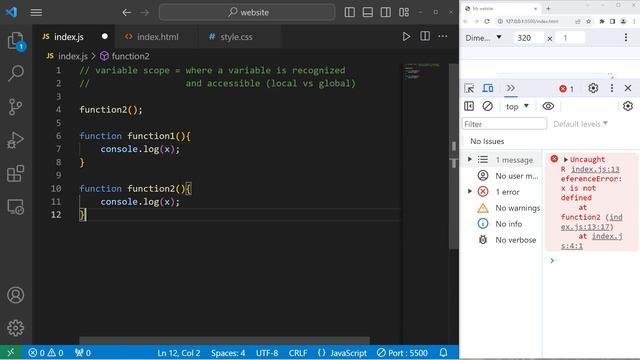Toggle the primary side bar layout icon
640x360 pixels.
pos(350,12)
